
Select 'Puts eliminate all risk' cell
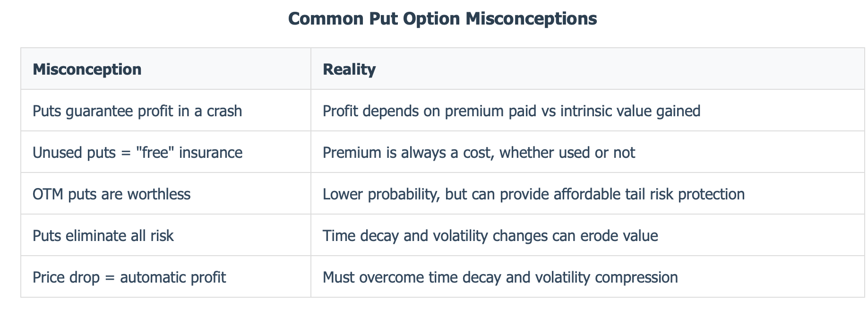(x=166, y=235)
